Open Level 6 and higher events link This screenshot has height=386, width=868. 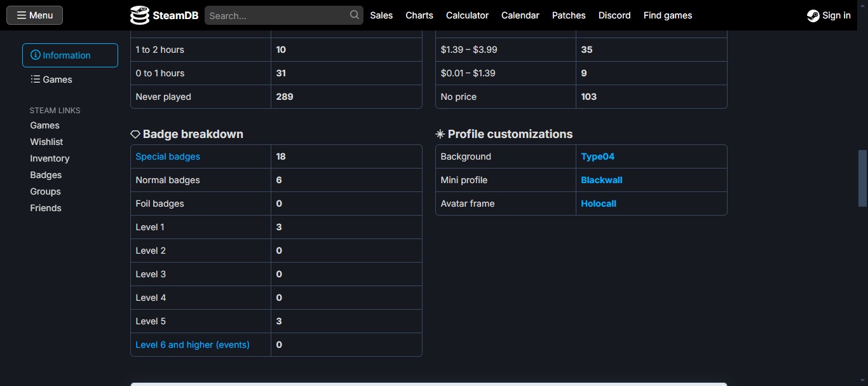click(x=192, y=345)
